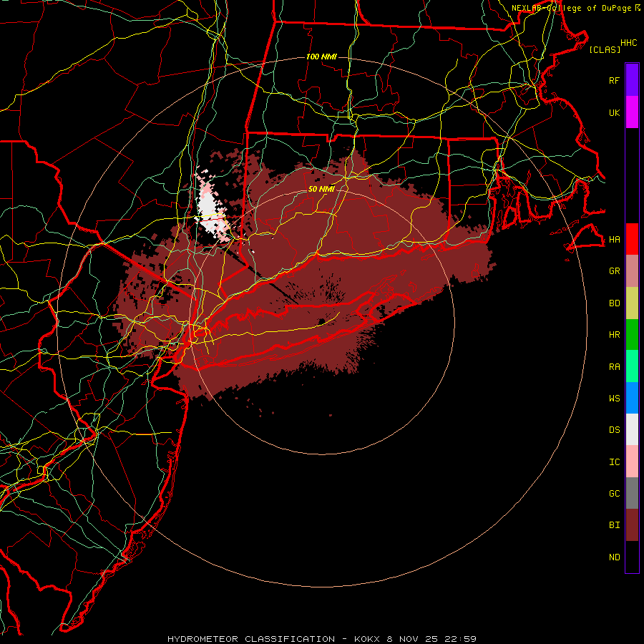Click the DS white legend swatch
644x644 pixels.
click(x=632, y=429)
